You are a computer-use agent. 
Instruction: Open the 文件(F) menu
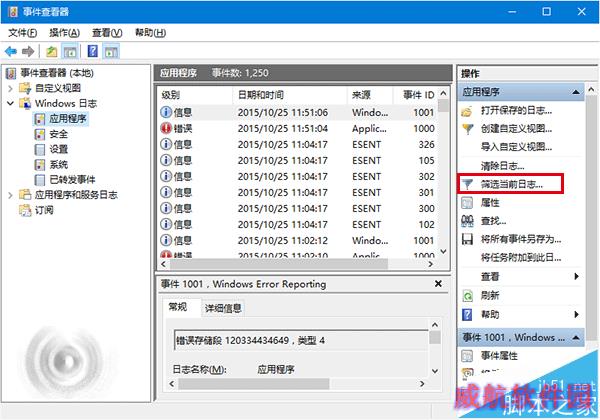point(23,33)
